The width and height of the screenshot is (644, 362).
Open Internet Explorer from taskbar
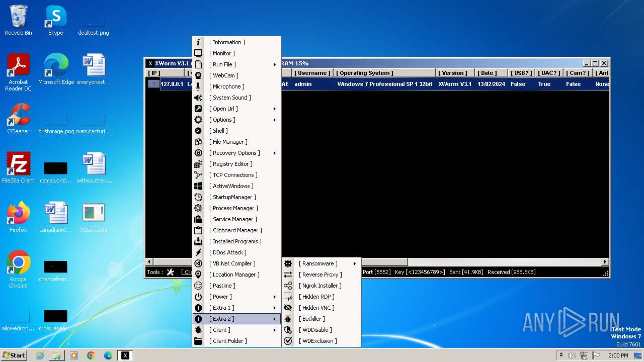click(40, 355)
